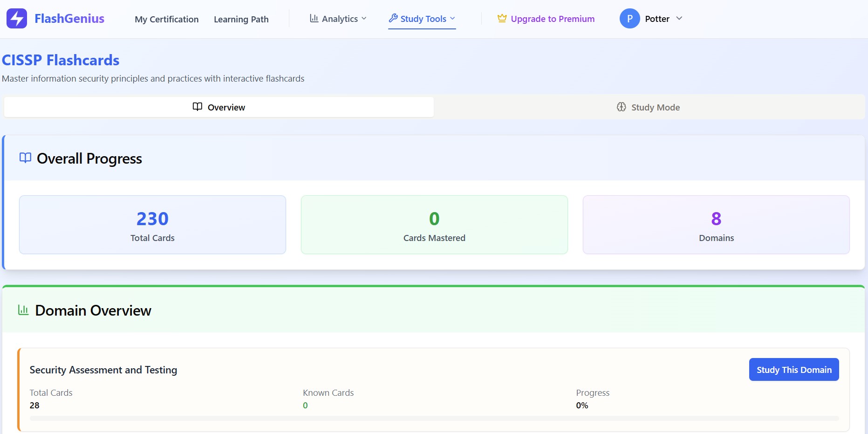Click the CISSP Flashcards heading
Screen dimensions: 868x434
(x=61, y=60)
